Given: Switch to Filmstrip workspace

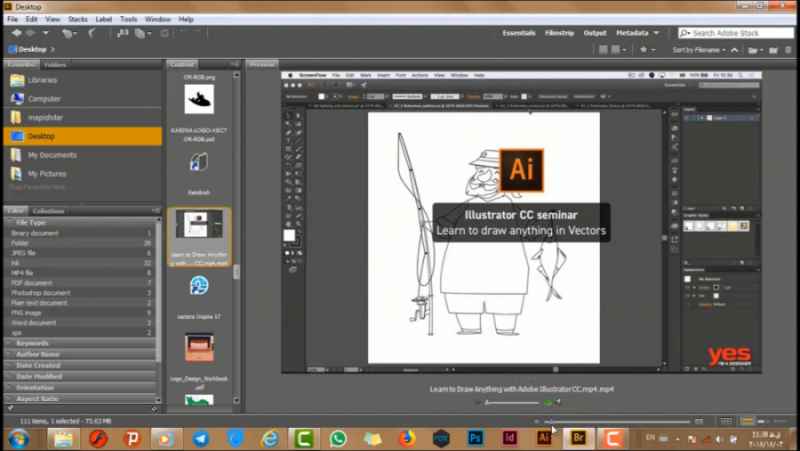Looking at the screenshot, I should (x=559, y=33).
